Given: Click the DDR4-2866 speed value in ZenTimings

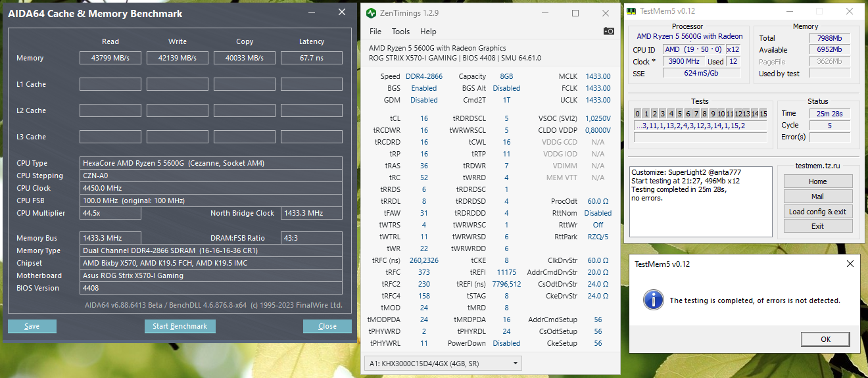Looking at the screenshot, I should tap(424, 76).
